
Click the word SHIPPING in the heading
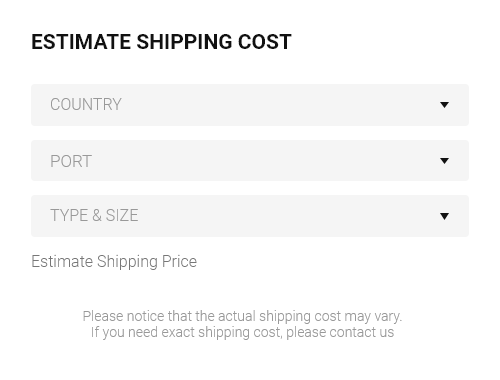[x=184, y=42]
